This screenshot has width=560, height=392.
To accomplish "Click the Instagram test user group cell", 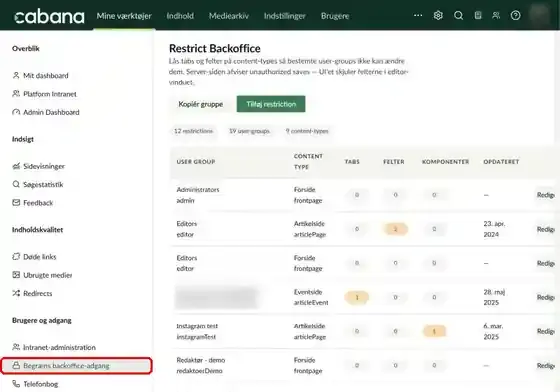I will [x=197, y=331].
